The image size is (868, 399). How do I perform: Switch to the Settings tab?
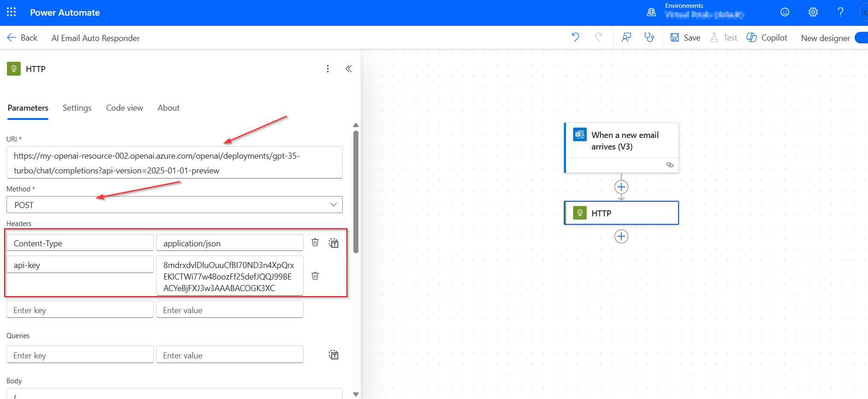click(77, 108)
